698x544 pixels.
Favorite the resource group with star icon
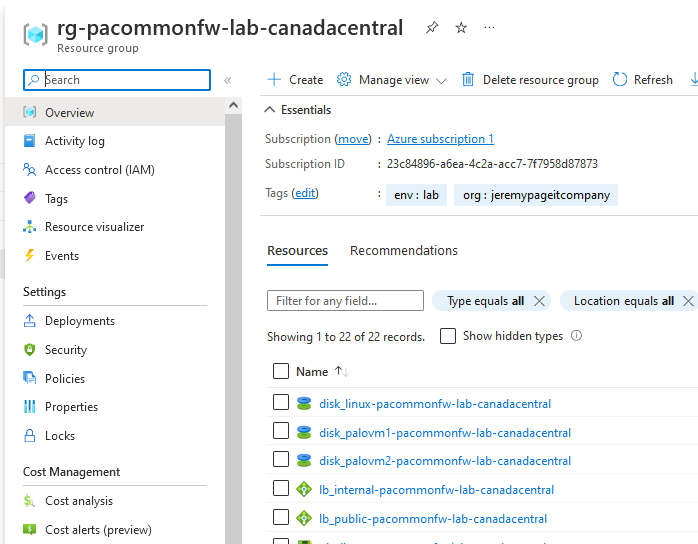click(x=461, y=28)
